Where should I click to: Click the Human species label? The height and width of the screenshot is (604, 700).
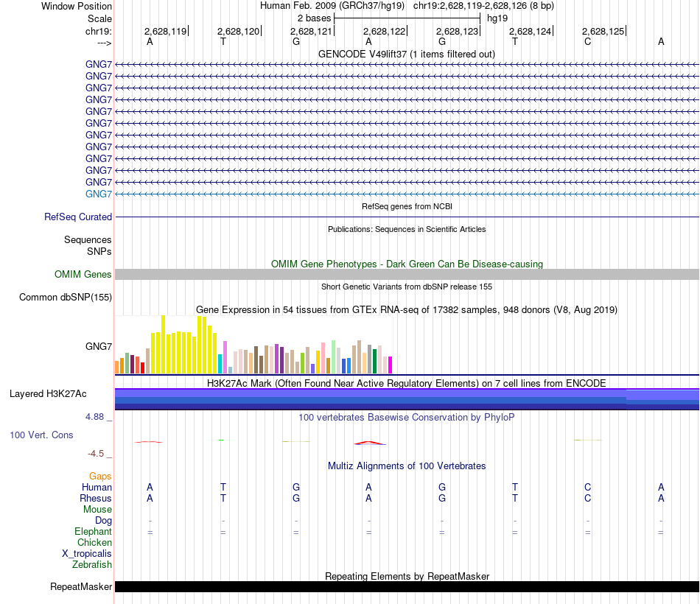tap(97, 487)
